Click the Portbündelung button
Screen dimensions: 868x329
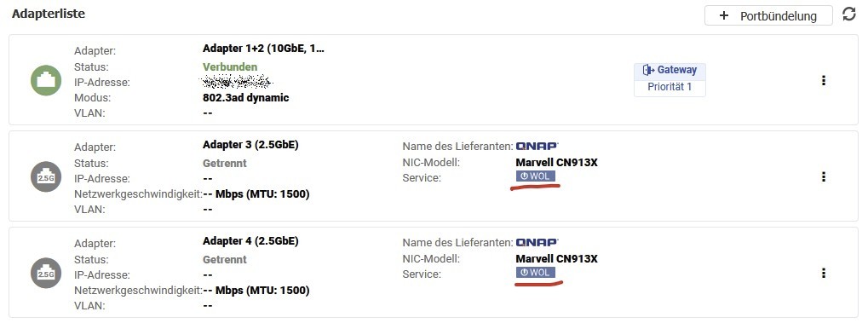click(768, 15)
